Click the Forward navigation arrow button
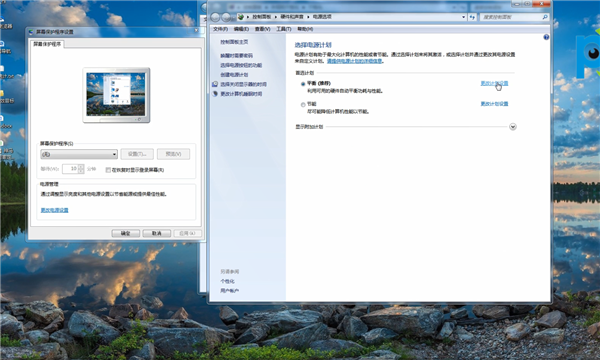Image resolution: width=600 pixels, height=360 pixels. click(227, 17)
